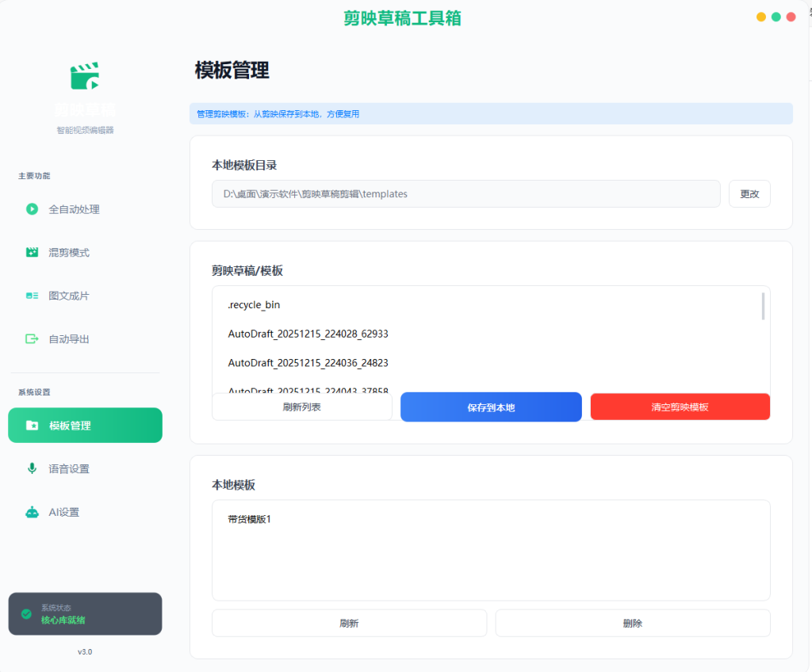Click the 更改 directory button

tap(749, 193)
